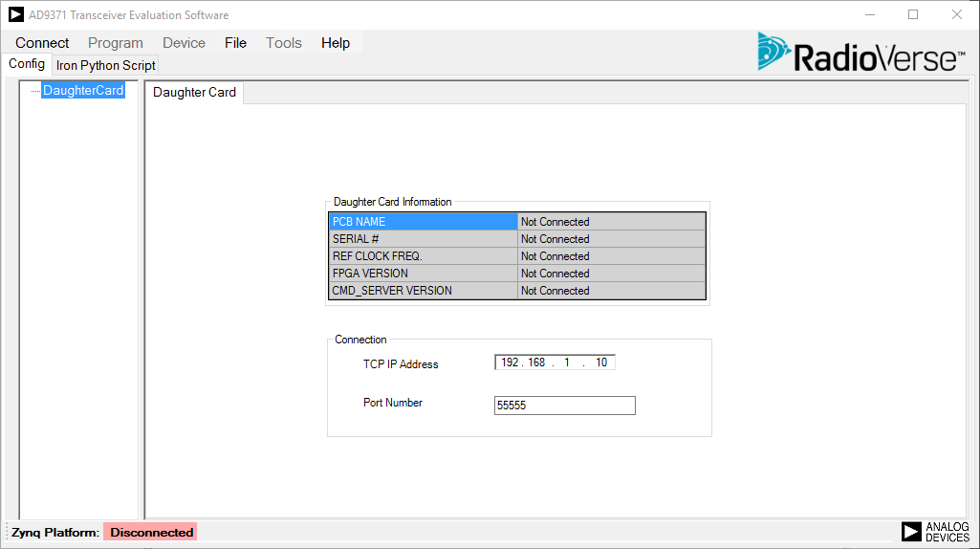980x549 pixels.
Task: Select the Daughter Card tab
Action: pos(194,93)
